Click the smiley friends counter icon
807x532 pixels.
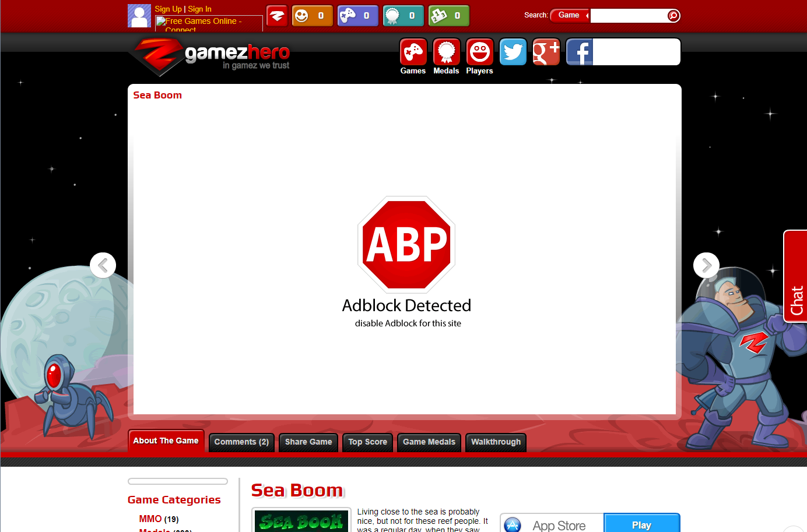[x=300, y=16]
